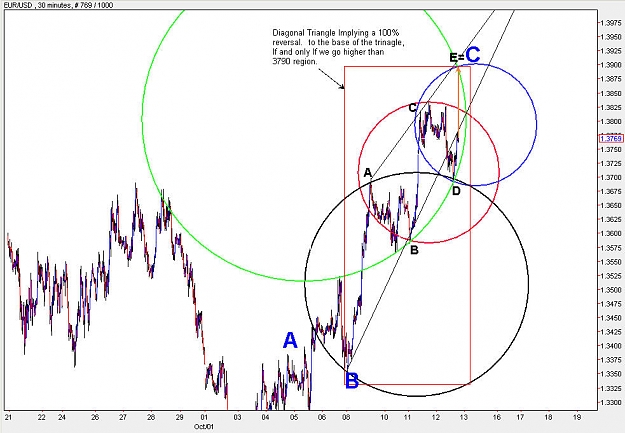Click the date axis label 29
This screenshot has height=433, width=625.
coord(179,417)
